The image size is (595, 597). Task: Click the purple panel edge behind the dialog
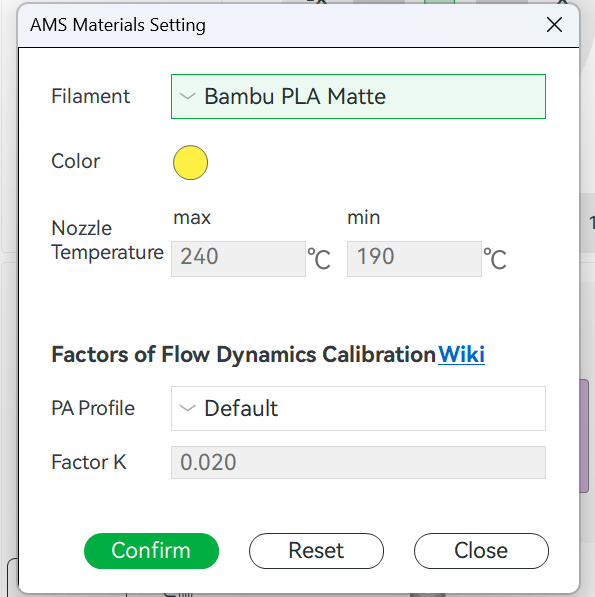pyautogui.click(x=584, y=436)
